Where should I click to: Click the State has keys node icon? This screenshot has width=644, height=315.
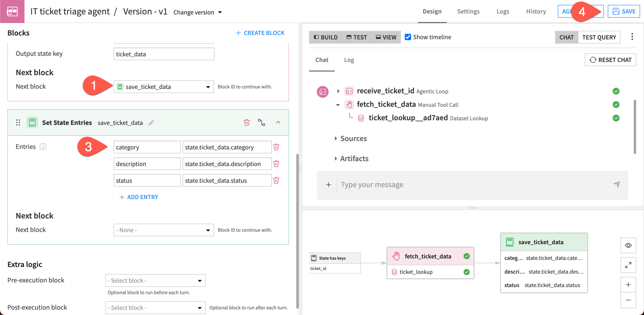point(313,258)
